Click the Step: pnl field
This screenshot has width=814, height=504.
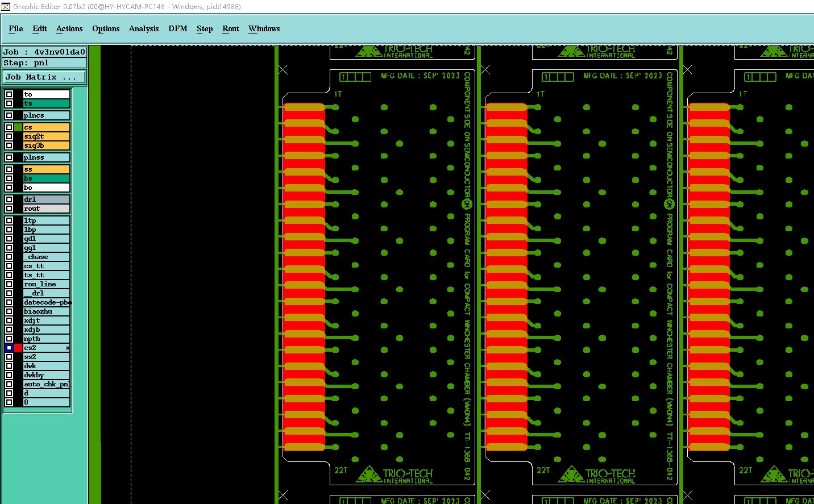click(x=45, y=63)
